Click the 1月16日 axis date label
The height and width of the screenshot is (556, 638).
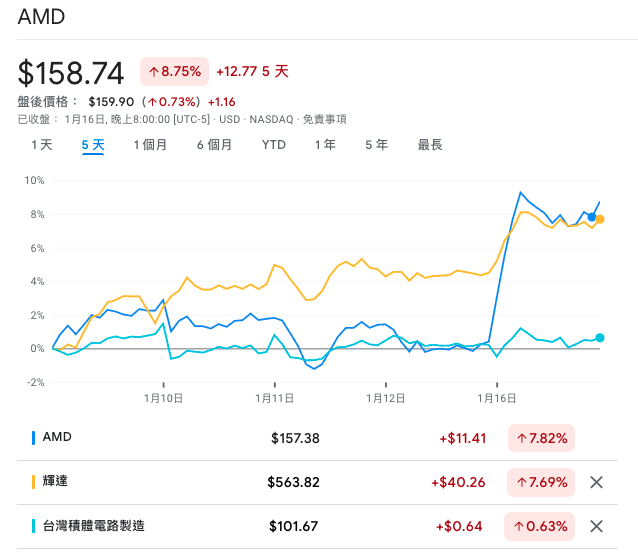497,398
